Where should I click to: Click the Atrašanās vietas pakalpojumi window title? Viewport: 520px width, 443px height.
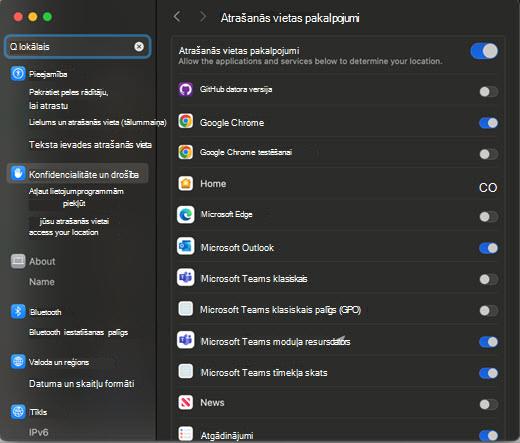coord(290,18)
